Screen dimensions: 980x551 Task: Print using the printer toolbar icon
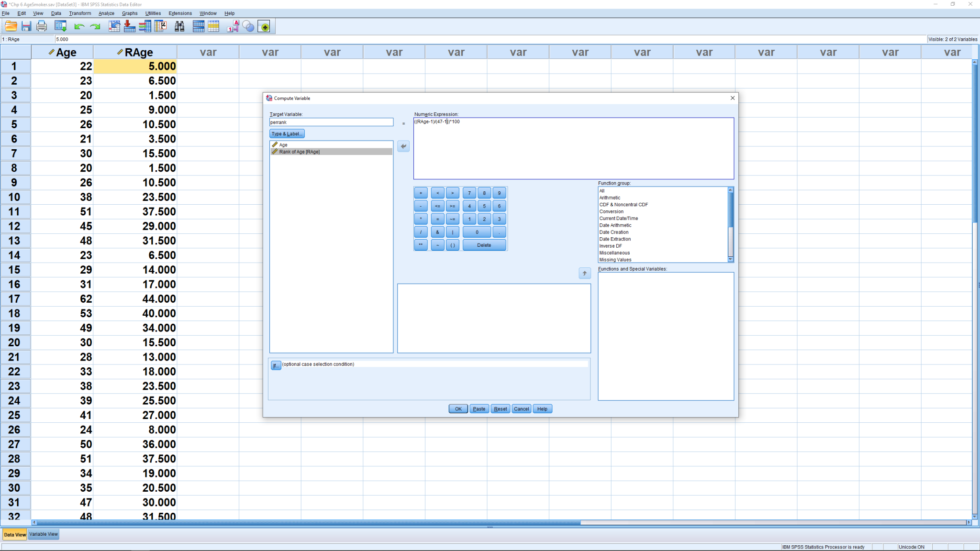[x=42, y=26]
